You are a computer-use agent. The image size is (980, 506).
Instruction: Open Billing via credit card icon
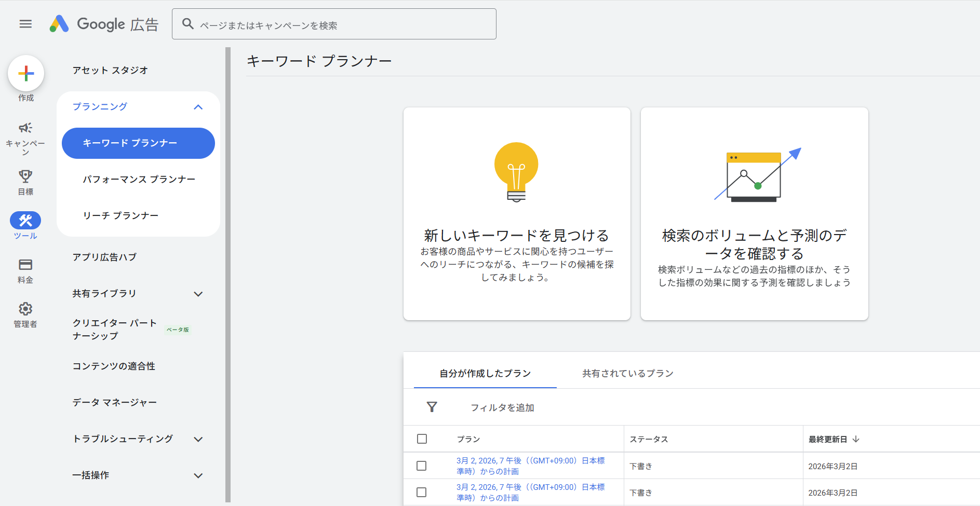coord(25,265)
